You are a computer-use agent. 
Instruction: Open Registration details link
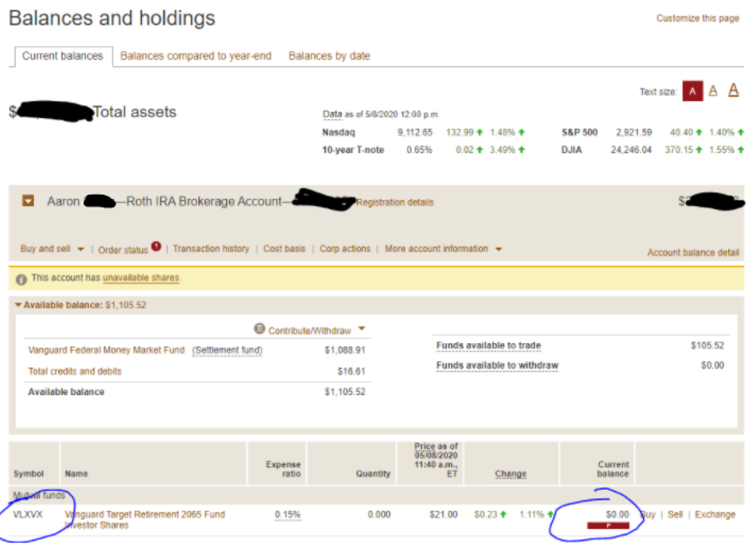(x=395, y=202)
